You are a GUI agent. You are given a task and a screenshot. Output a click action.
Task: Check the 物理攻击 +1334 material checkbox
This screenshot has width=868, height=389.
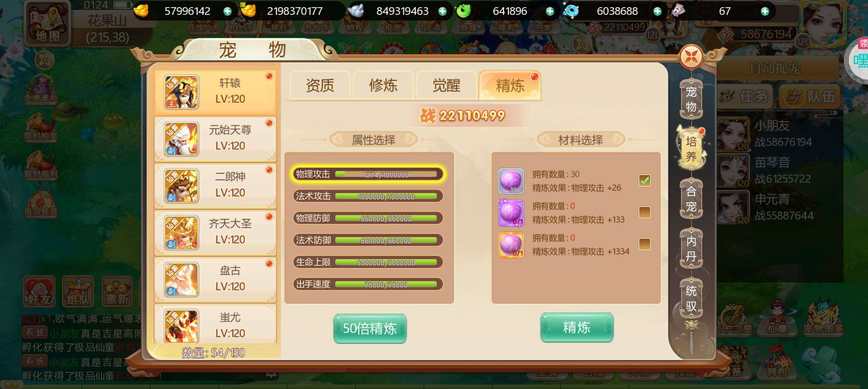click(645, 244)
